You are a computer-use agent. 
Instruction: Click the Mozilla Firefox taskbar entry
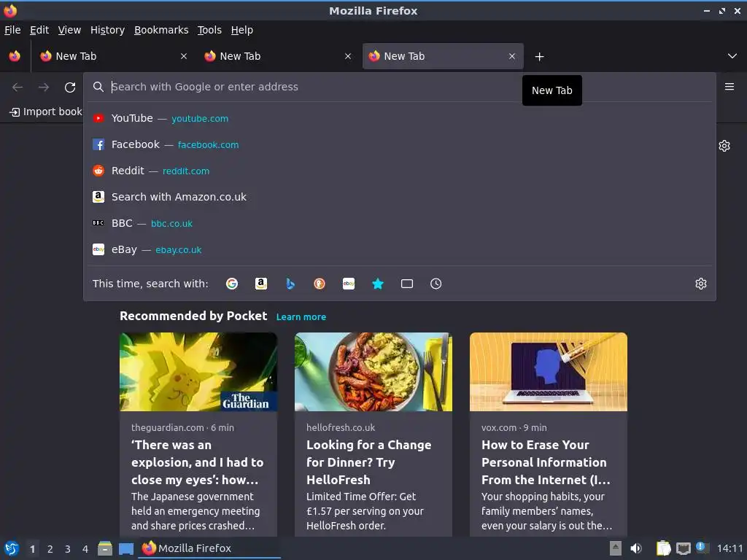tap(209, 548)
